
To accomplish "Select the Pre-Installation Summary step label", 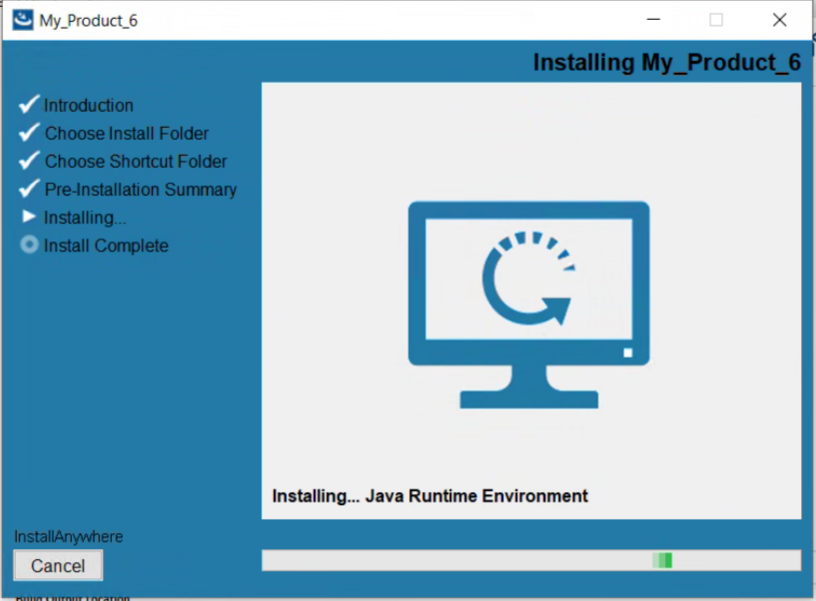I will pyautogui.click(x=140, y=189).
